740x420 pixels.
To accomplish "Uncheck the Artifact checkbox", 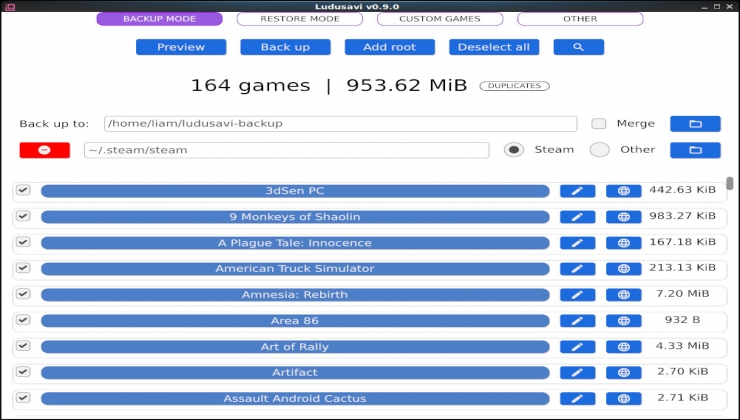I will click(23, 371).
